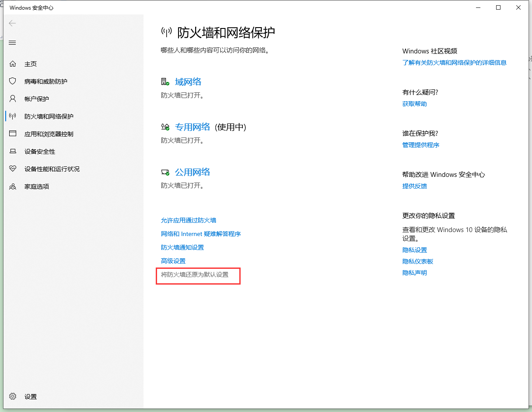This screenshot has width=532, height=412.
Task: Click the private network house icon
Action: 165,127
